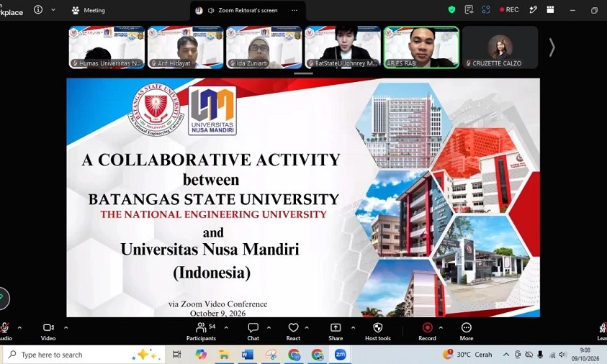Open first Chrome taskbar icon
This screenshot has width=607, height=364.
(x=294, y=355)
